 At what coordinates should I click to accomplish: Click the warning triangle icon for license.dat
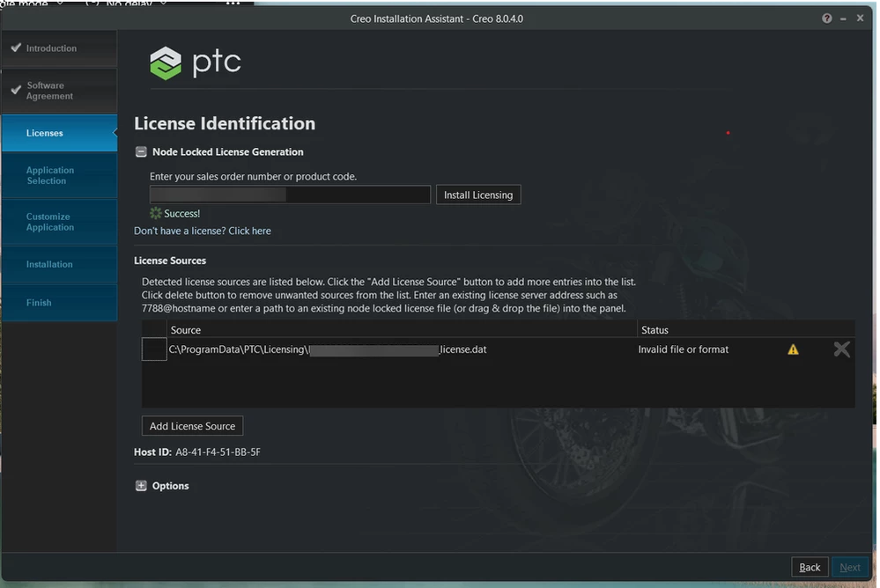[x=793, y=349]
